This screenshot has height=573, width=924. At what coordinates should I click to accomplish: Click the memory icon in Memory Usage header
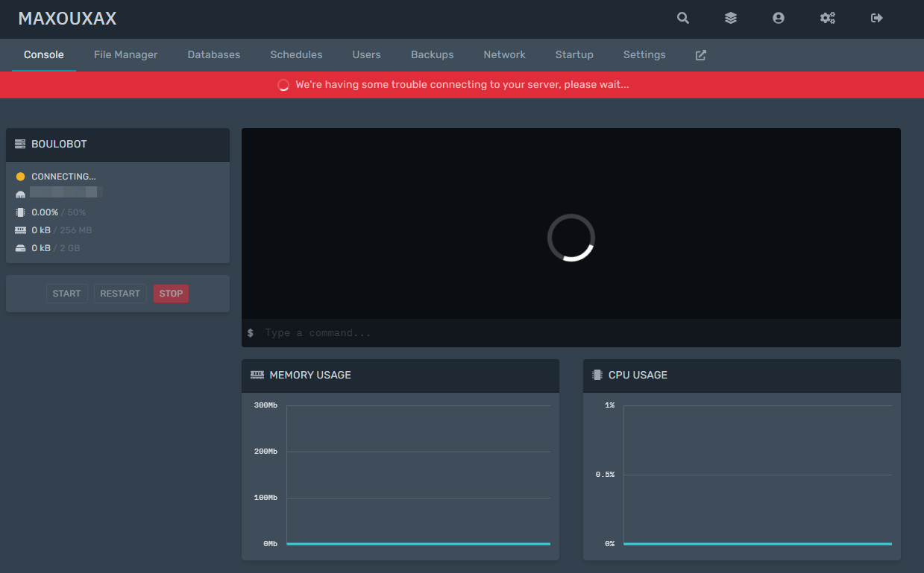[257, 375]
